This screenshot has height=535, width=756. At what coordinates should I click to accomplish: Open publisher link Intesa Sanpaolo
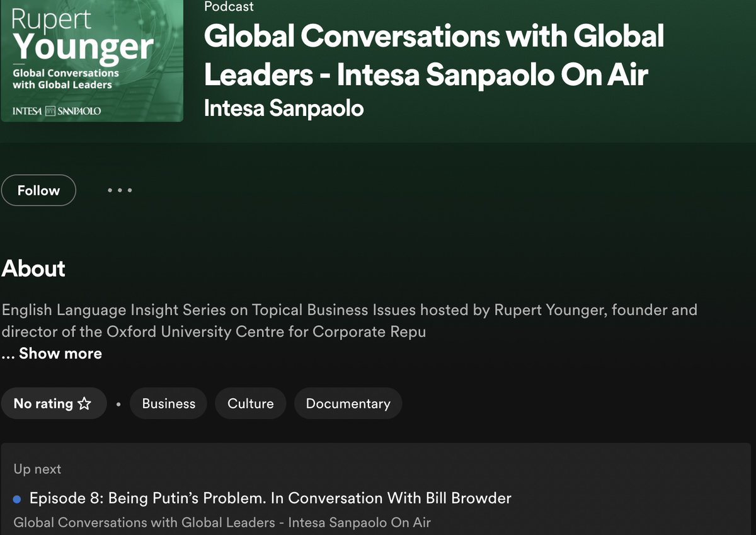pos(284,108)
